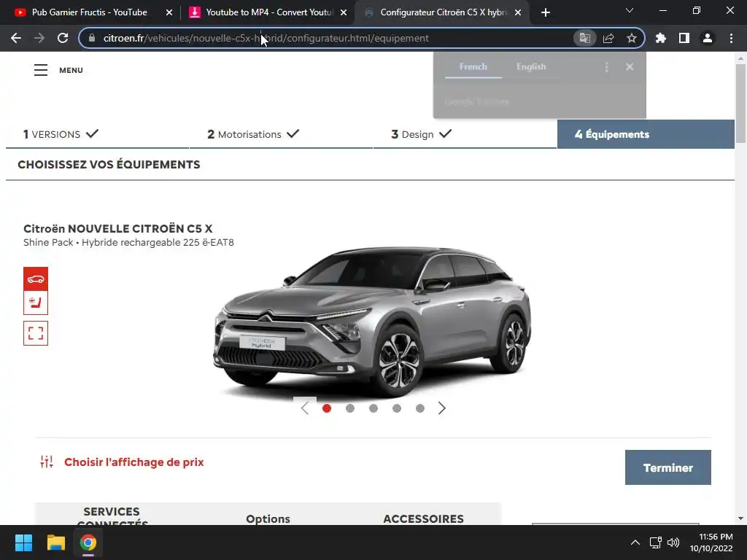Image resolution: width=747 pixels, height=560 pixels.
Task: Click the citroen.fr address bar
Action: click(333, 38)
